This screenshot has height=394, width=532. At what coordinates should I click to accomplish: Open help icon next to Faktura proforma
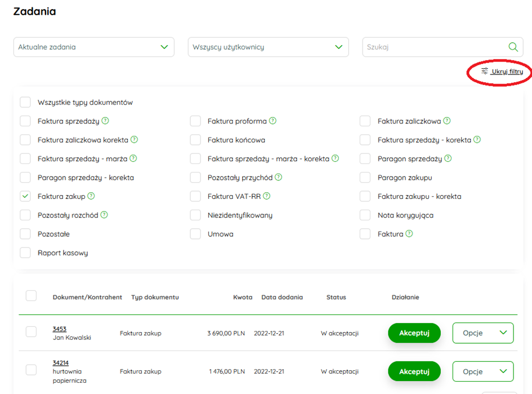pos(273,121)
